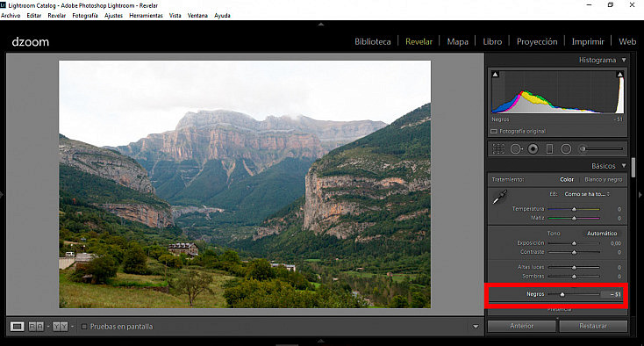Switch to the Revelar module
Screen dimensions: 644x346
(x=419, y=41)
